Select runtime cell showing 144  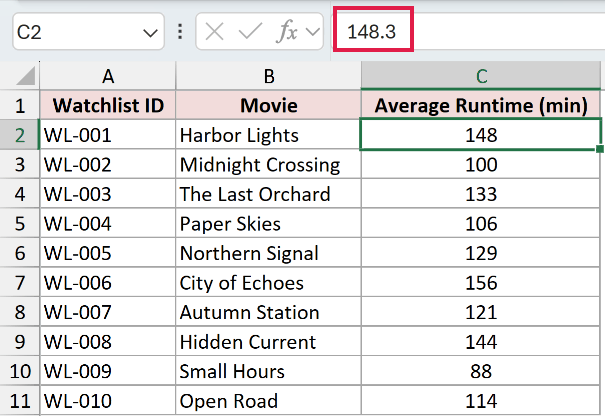[481, 342]
